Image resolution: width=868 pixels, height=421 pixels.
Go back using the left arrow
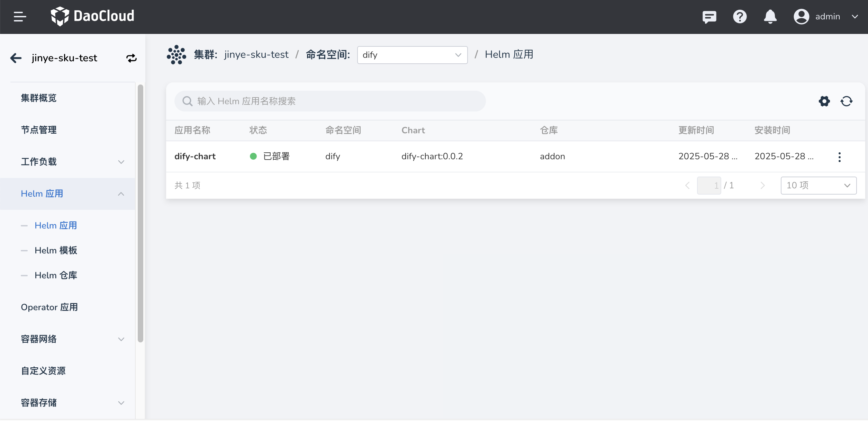16,58
